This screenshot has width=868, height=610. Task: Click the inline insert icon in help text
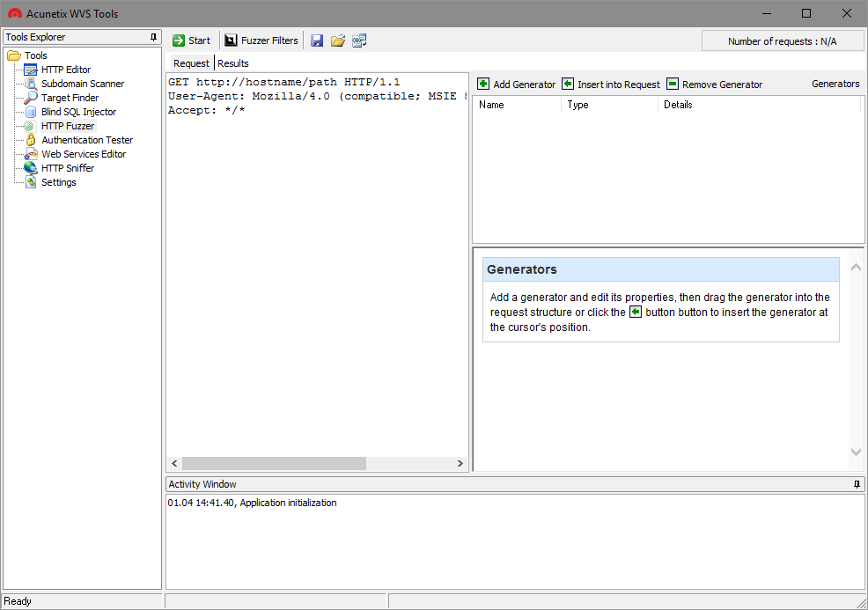[636, 312]
